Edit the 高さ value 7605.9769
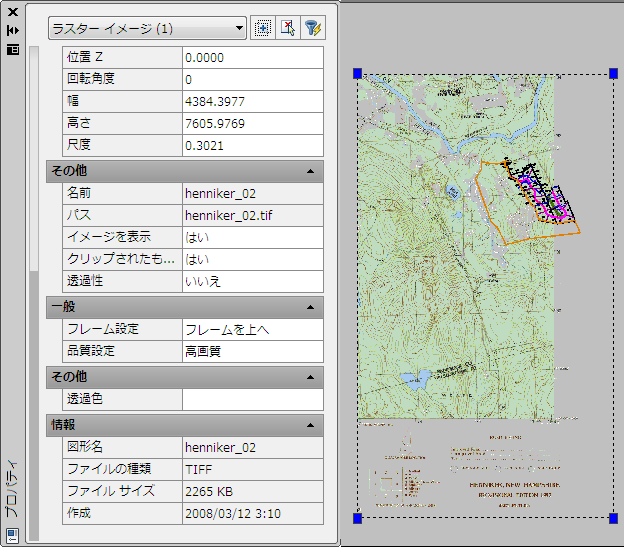This screenshot has width=624, height=547. click(253, 123)
